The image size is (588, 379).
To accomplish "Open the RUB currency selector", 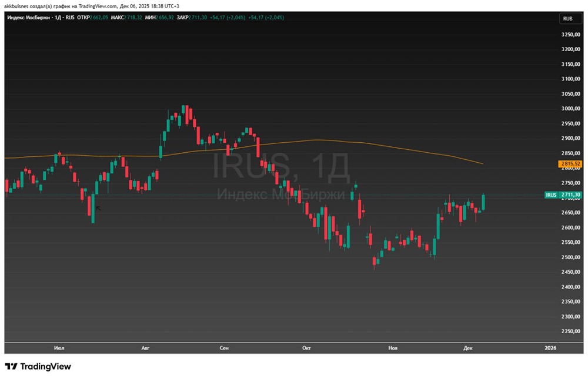I will 570,18.
